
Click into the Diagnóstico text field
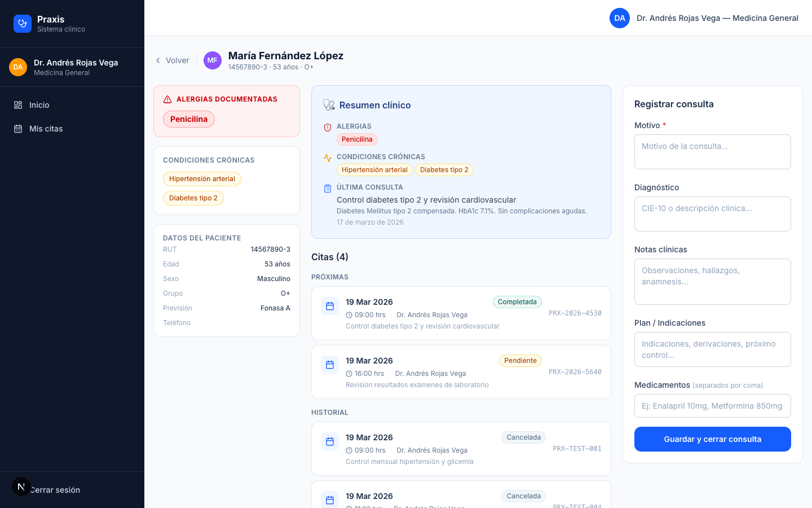[712, 214]
